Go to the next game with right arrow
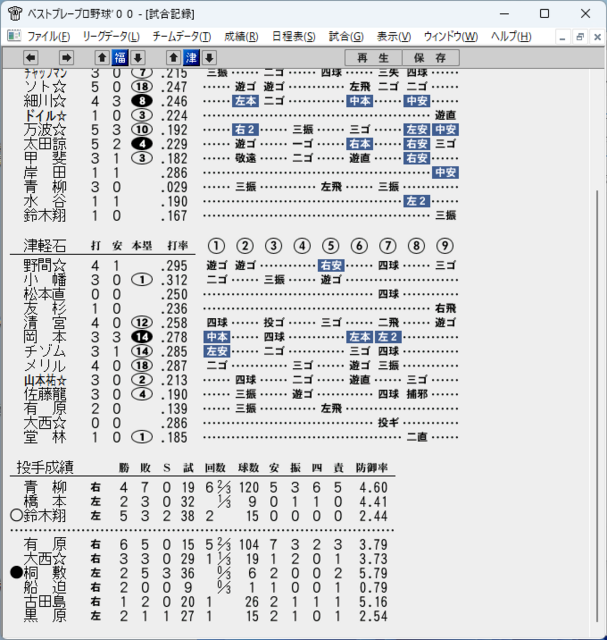This screenshot has width=607, height=640. (67, 58)
